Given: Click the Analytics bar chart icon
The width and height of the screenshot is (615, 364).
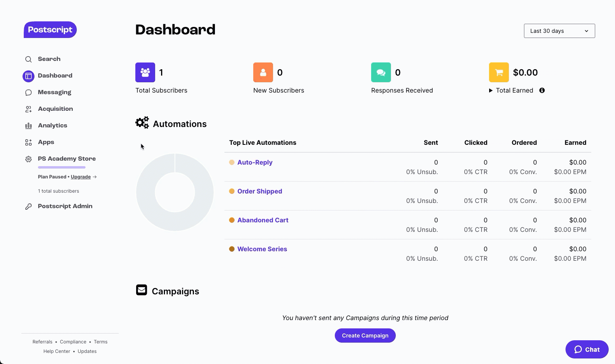Looking at the screenshot, I should 28,126.
